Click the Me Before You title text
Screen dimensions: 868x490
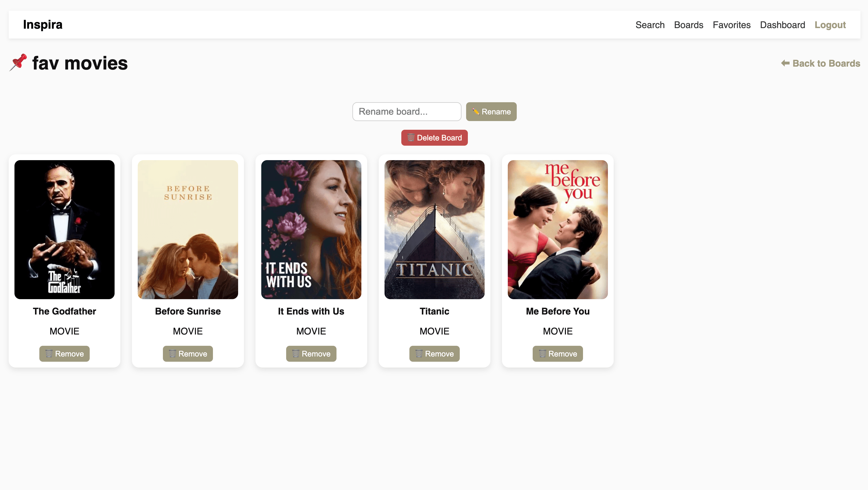click(558, 311)
